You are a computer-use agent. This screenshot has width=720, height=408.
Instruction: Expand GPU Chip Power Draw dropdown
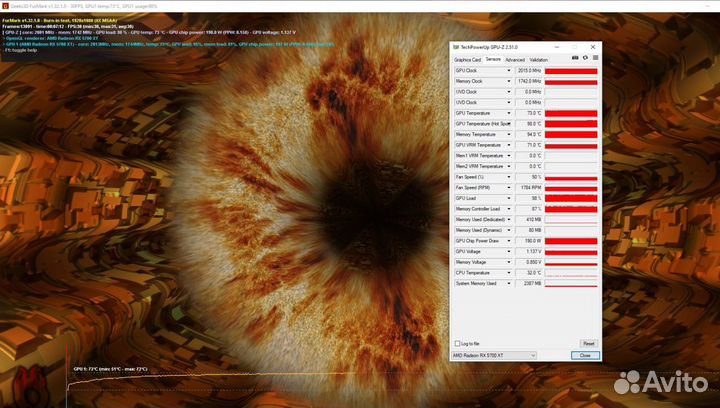tap(508, 241)
